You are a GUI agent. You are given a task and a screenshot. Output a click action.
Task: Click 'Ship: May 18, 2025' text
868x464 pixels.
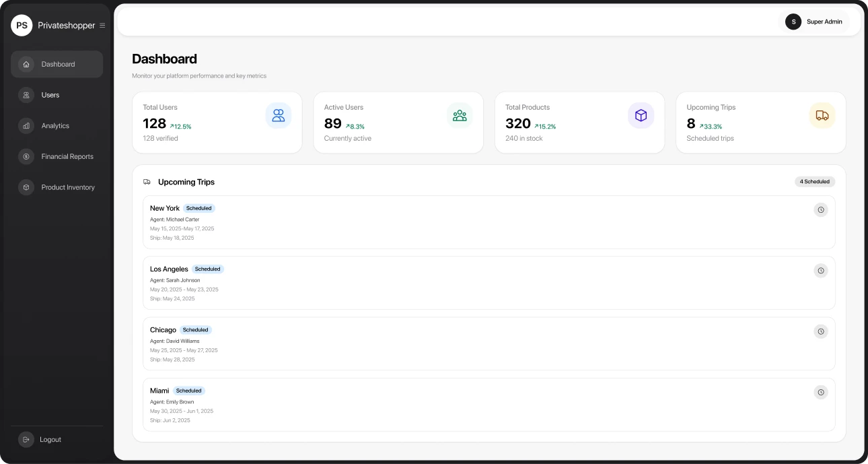point(172,238)
